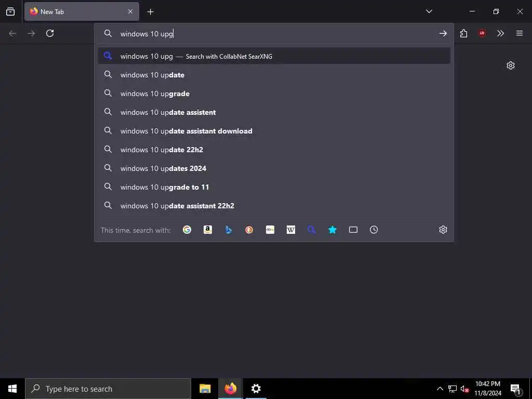Image resolution: width=532 pixels, height=399 pixels.
Task: List all tabs dropdown arrow
Action: click(429, 11)
